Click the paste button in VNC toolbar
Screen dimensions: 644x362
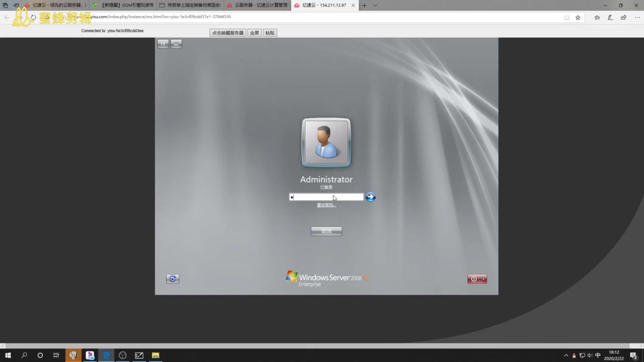270,33
